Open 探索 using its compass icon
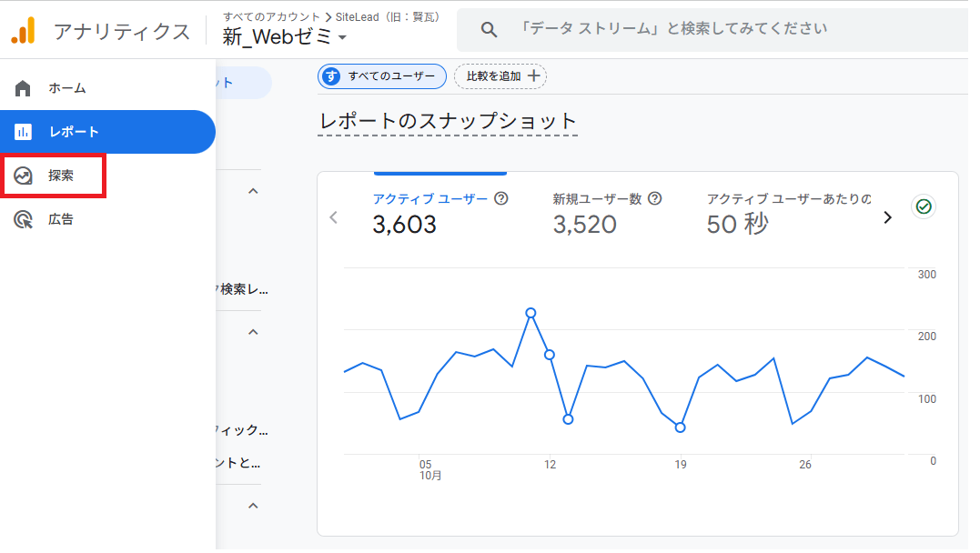980x553 pixels. coord(21,175)
